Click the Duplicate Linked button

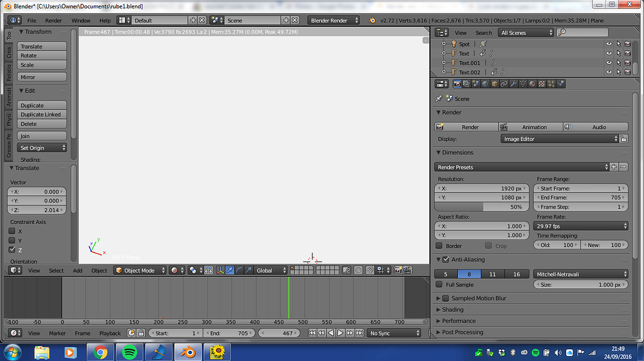(42, 115)
